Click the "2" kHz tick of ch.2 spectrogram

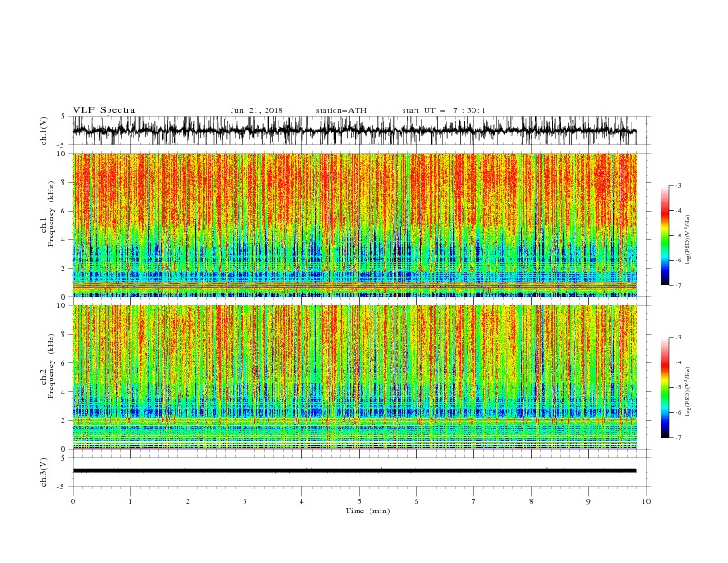[64, 420]
